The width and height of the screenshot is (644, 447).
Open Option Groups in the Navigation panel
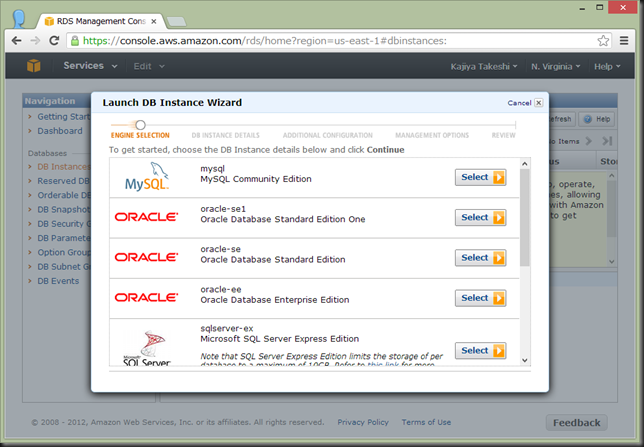pos(64,252)
